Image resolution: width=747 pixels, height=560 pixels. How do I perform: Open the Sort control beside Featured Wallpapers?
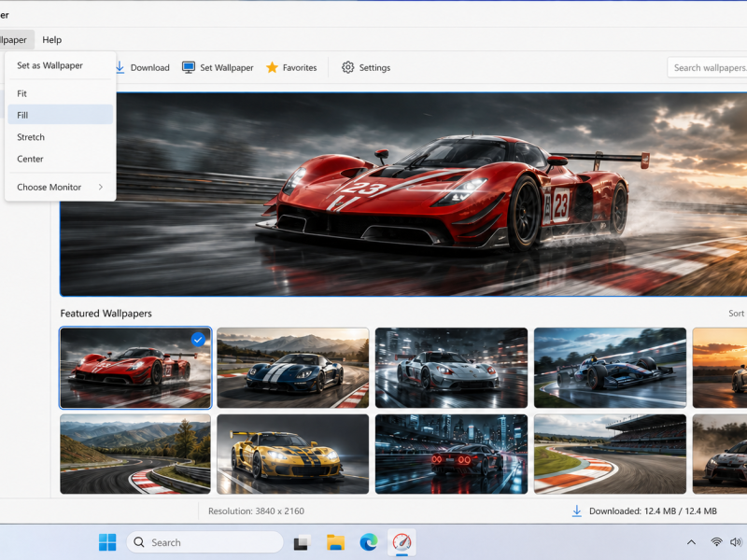click(737, 314)
